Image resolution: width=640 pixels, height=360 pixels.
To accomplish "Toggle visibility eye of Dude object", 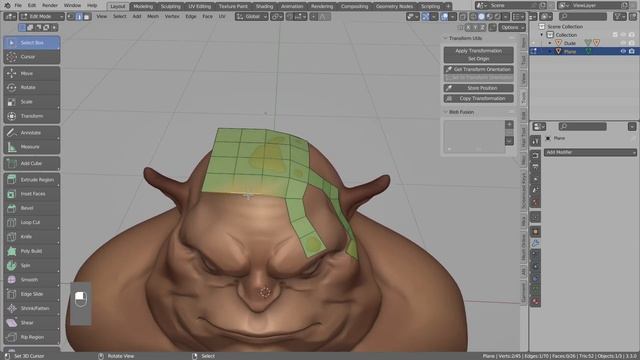I will 623,43.
